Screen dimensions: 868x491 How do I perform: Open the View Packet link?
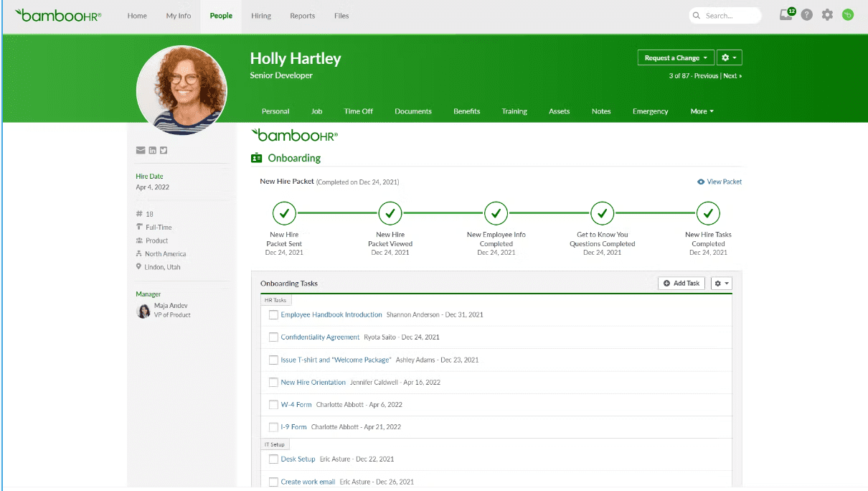720,182
